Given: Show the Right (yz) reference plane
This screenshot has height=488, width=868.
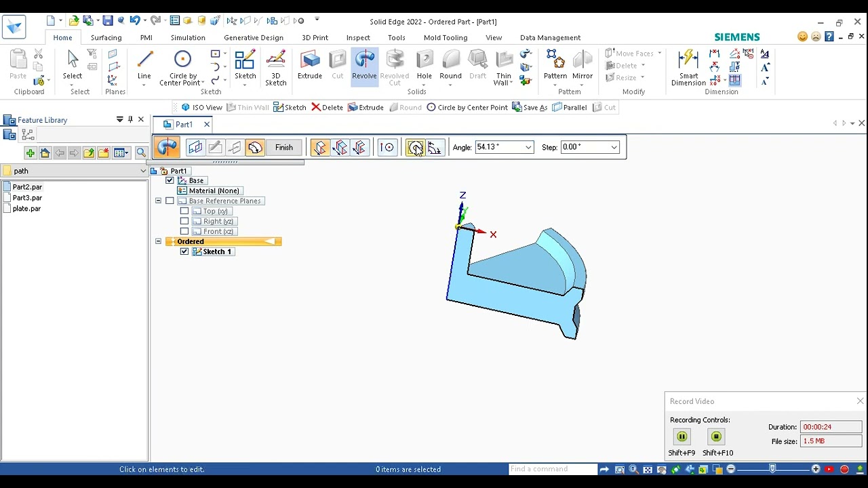Looking at the screenshot, I should point(184,222).
